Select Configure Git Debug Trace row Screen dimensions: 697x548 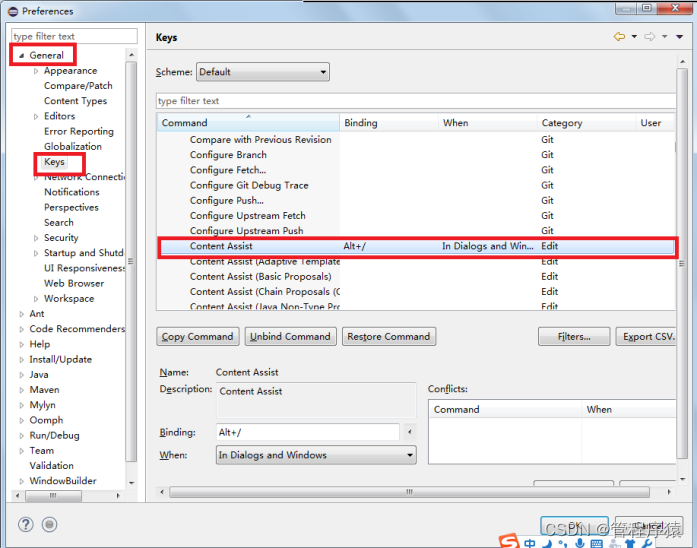pyautogui.click(x=416, y=185)
